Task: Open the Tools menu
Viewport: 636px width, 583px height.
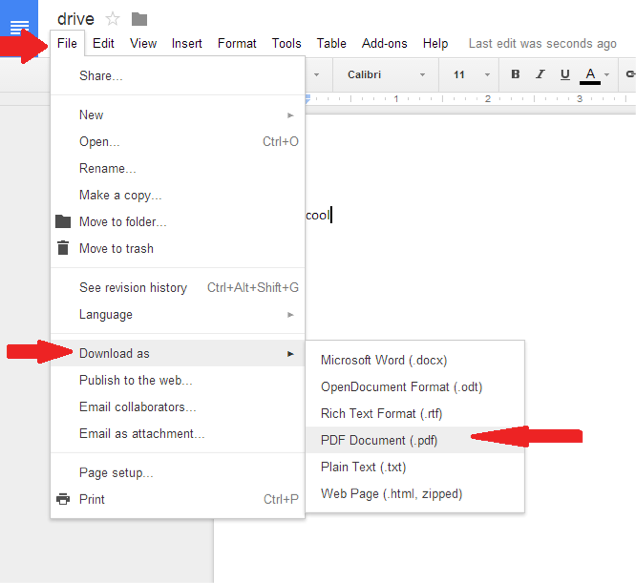Action: tap(286, 43)
